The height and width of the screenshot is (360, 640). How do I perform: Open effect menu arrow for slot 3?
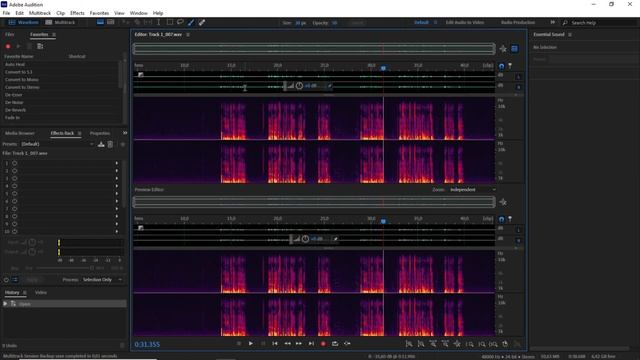tap(117, 178)
